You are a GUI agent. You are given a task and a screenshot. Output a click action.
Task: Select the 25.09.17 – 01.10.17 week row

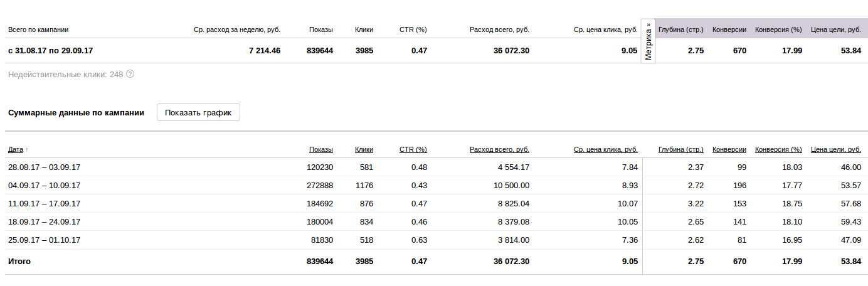tap(45, 240)
